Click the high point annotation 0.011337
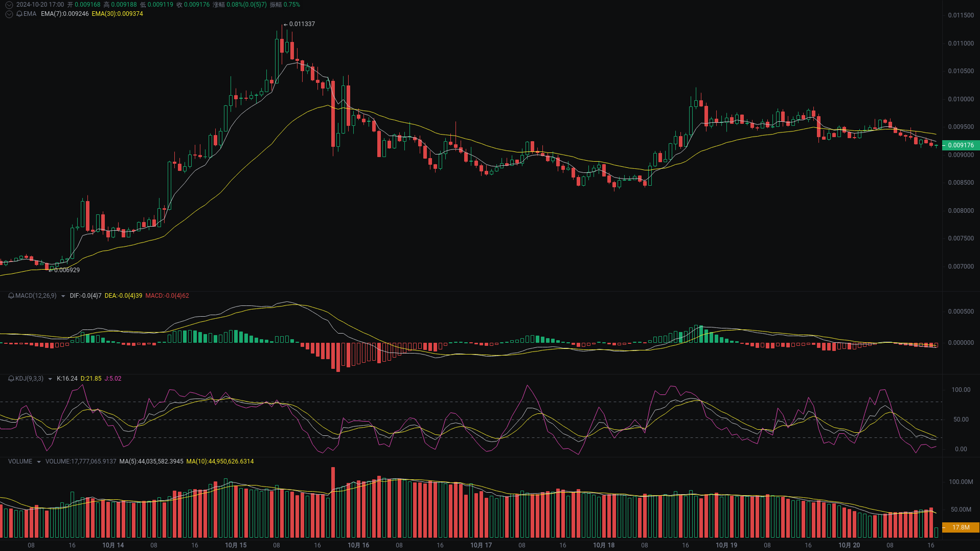 click(301, 24)
